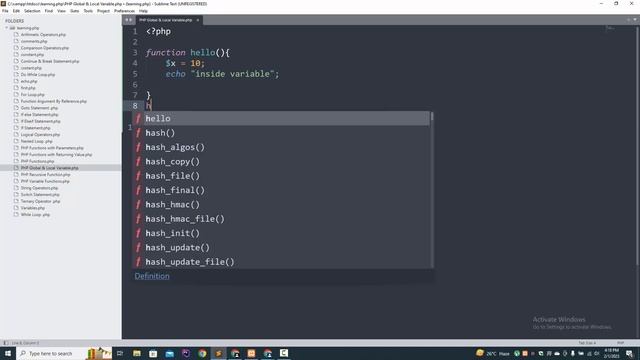This screenshot has height=360, width=640.
Task: Choose the hash() autocomplete suggestion
Action: pyautogui.click(x=282, y=133)
